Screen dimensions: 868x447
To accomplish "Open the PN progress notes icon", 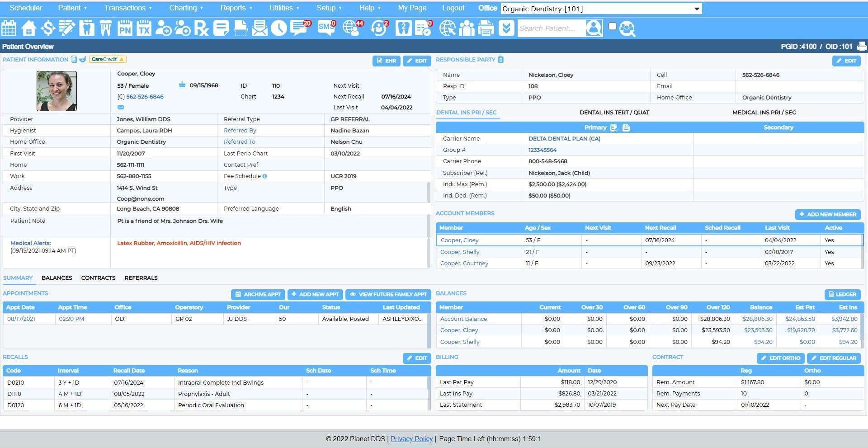I will 125,28.
